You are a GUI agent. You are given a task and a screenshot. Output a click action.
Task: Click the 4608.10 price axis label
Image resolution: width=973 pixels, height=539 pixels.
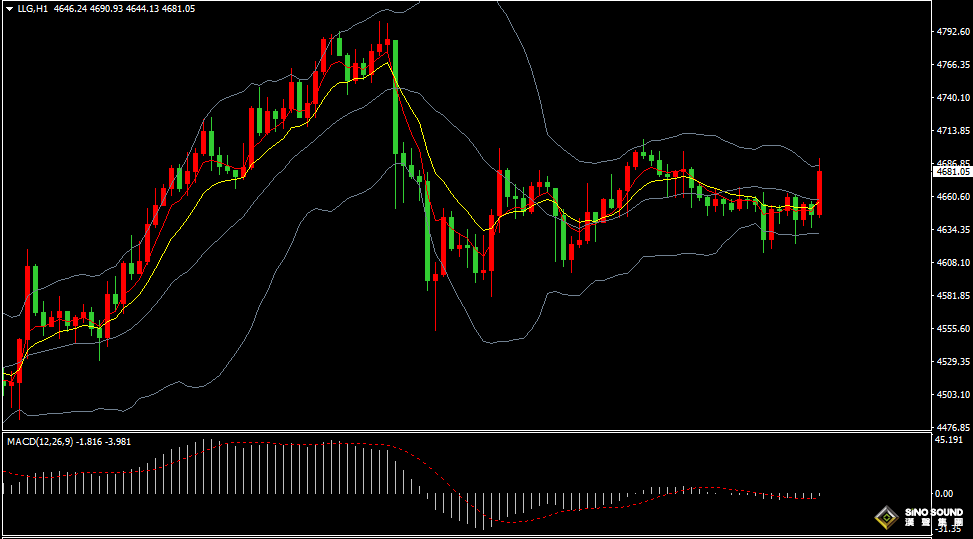(x=952, y=263)
